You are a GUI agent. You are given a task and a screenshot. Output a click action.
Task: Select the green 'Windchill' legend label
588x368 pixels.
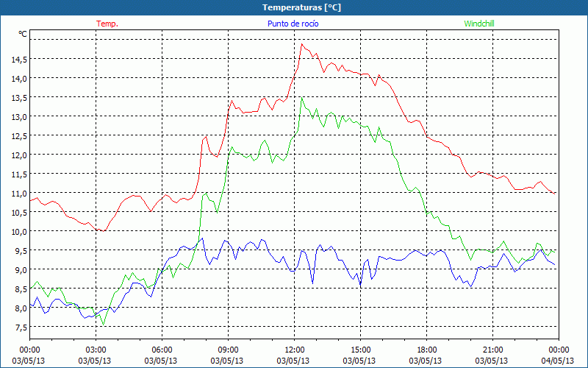479,24
